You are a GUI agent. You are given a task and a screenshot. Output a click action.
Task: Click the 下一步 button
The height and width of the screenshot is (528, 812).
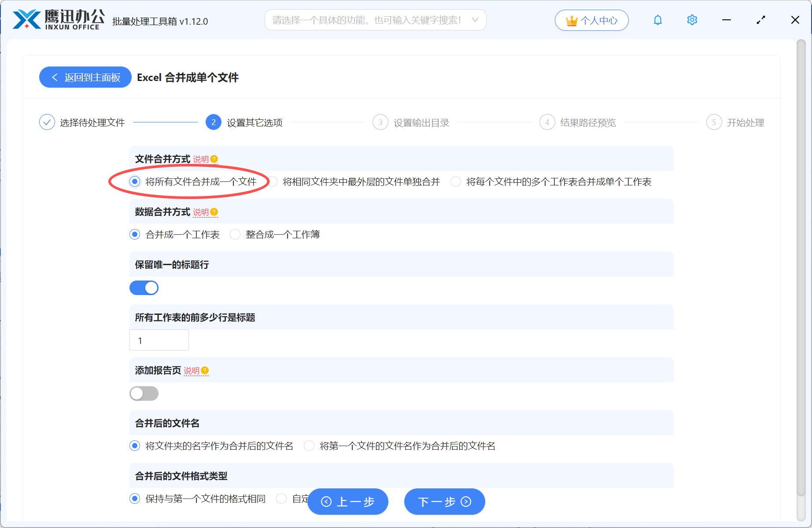(x=444, y=502)
